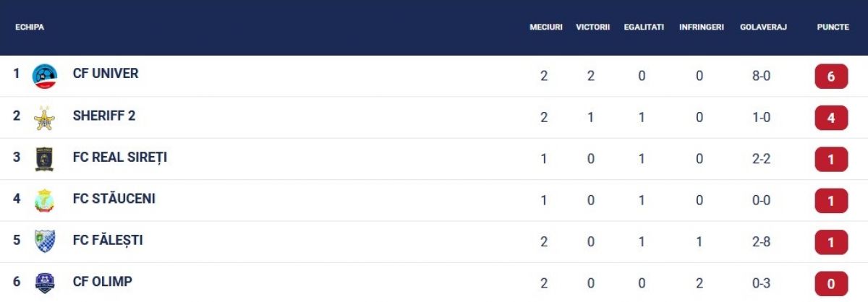Click Sheriff 2's 4 points badge
The width and height of the screenshot is (868, 302).
pos(831,118)
